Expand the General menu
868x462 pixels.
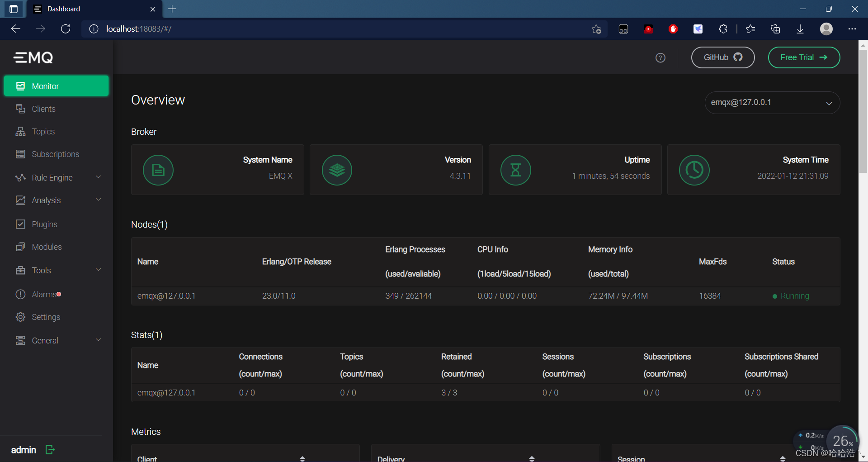click(x=56, y=341)
